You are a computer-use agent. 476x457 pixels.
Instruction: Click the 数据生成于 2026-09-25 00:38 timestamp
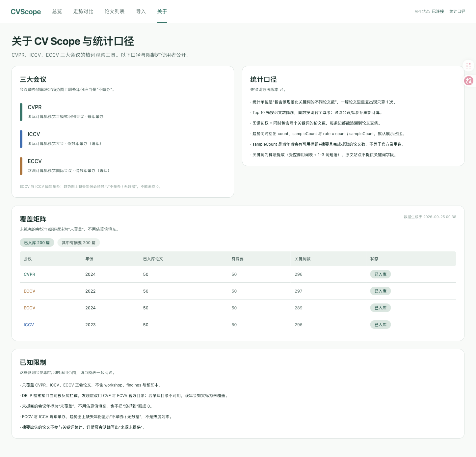coord(430,217)
